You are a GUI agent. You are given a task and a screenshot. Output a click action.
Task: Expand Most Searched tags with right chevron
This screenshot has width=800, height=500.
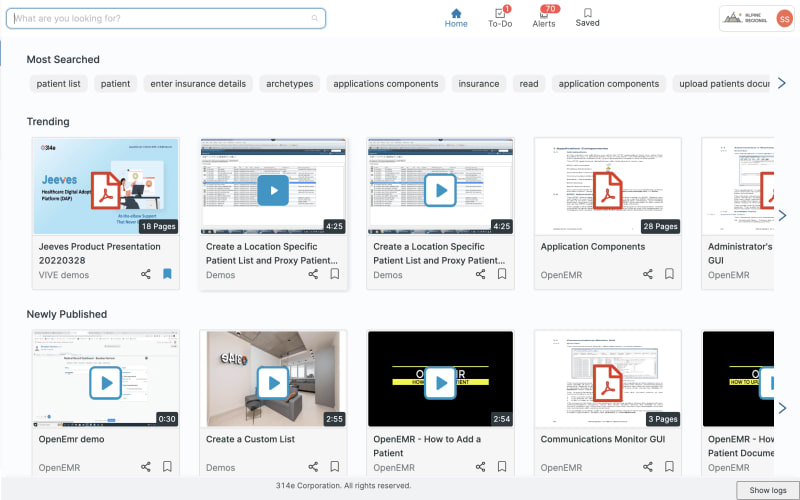click(x=782, y=83)
